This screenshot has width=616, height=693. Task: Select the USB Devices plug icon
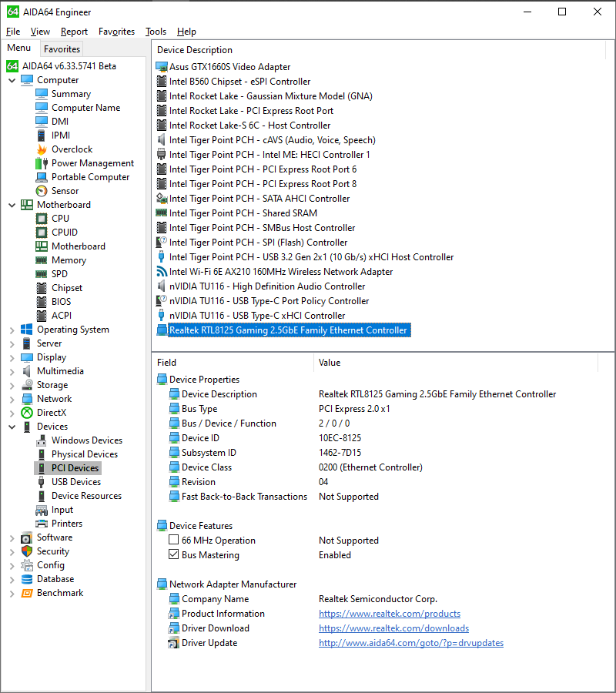click(x=42, y=482)
